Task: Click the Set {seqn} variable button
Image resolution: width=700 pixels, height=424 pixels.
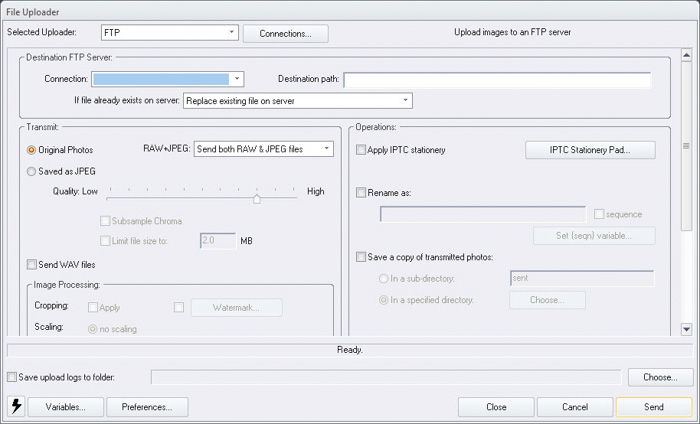Action: (x=594, y=236)
